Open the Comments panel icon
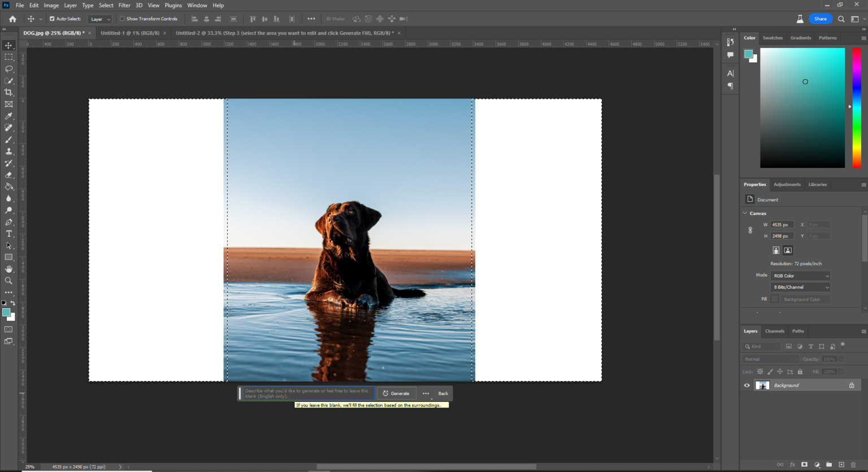 coord(730,55)
